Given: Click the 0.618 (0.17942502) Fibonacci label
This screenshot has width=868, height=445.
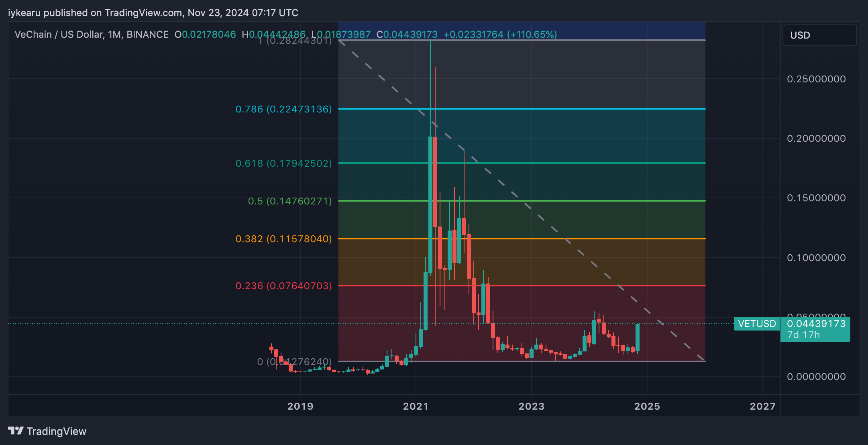Looking at the screenshot, I should [283, 163].
